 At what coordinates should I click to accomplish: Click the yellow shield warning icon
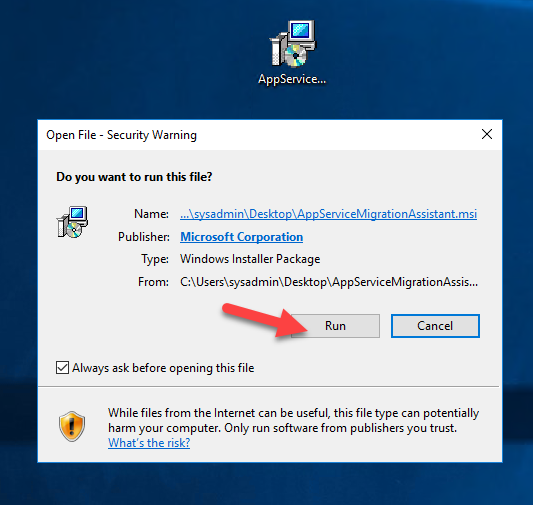tap(72, 426)
